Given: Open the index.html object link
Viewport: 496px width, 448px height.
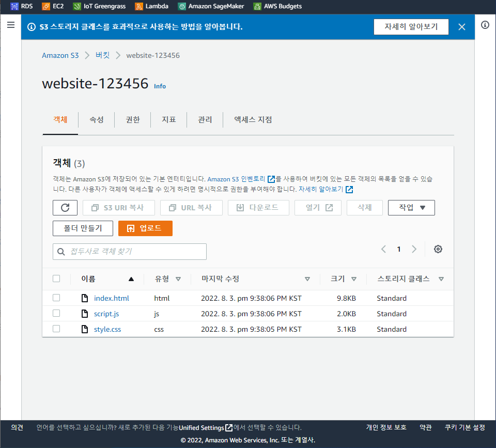Looking at the screenshot, I should click(112, 298).
